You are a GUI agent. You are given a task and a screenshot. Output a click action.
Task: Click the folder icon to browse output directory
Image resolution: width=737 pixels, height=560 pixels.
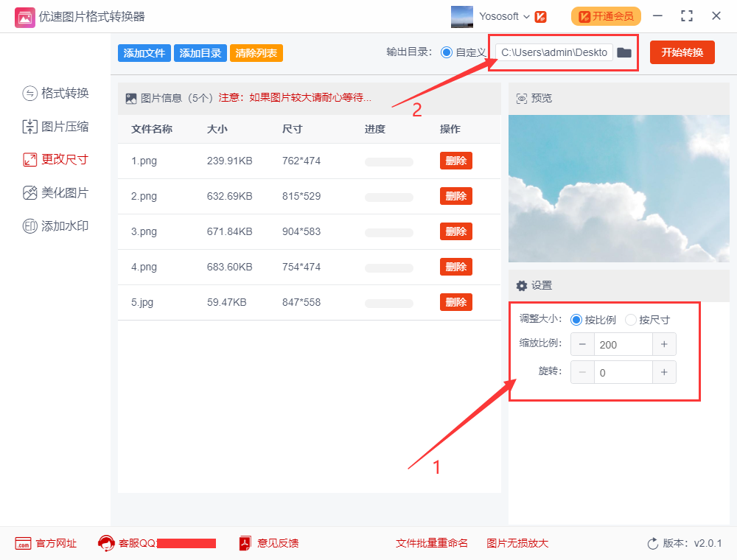pyautogui.click(x=624, y=52)
